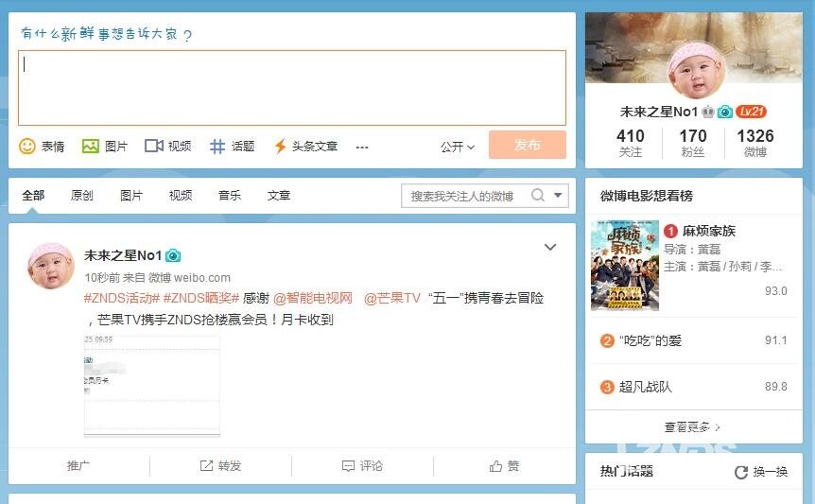
Task: Open comments with the 评论 button
Action: (362, 465)
